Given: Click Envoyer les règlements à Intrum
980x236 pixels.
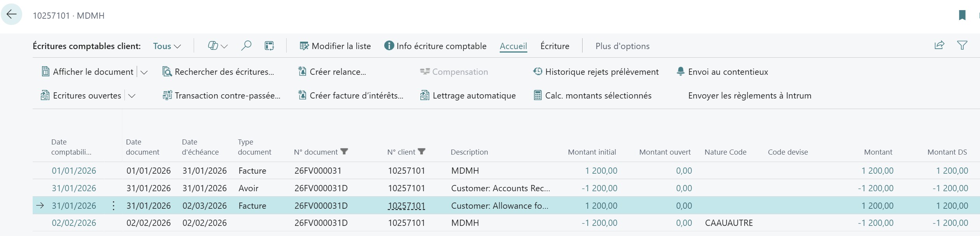Looking at the screenshot, I should [x=750, y=95].
